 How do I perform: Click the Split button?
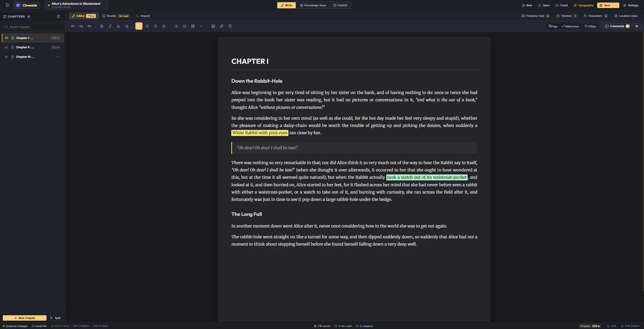click(55, 318)
